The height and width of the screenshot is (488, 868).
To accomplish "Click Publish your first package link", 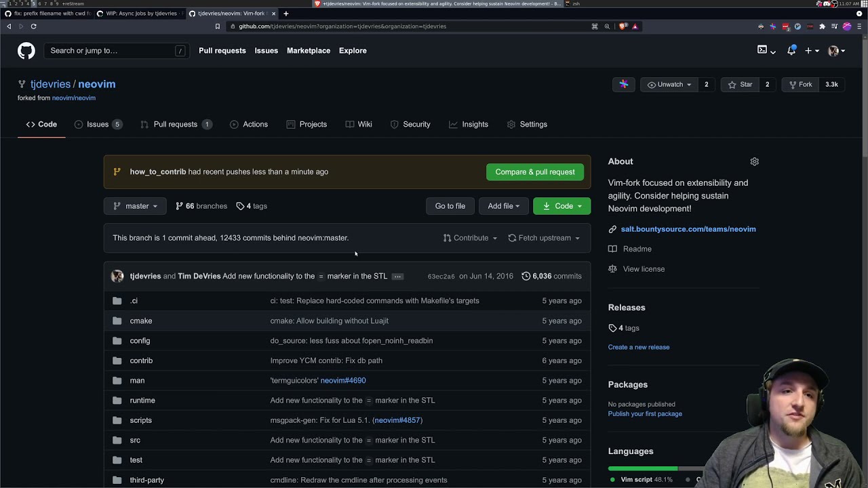I will (x=645, y=414).
